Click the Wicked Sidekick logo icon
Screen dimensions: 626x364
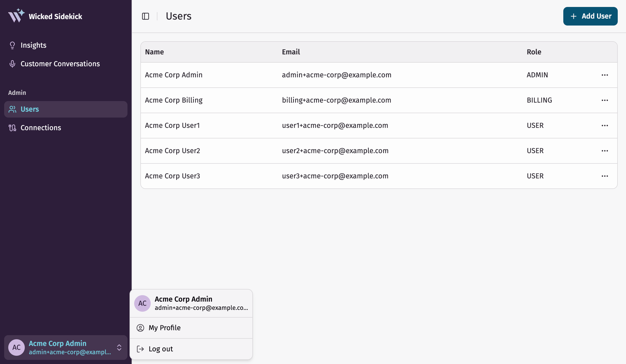(16, 16)
